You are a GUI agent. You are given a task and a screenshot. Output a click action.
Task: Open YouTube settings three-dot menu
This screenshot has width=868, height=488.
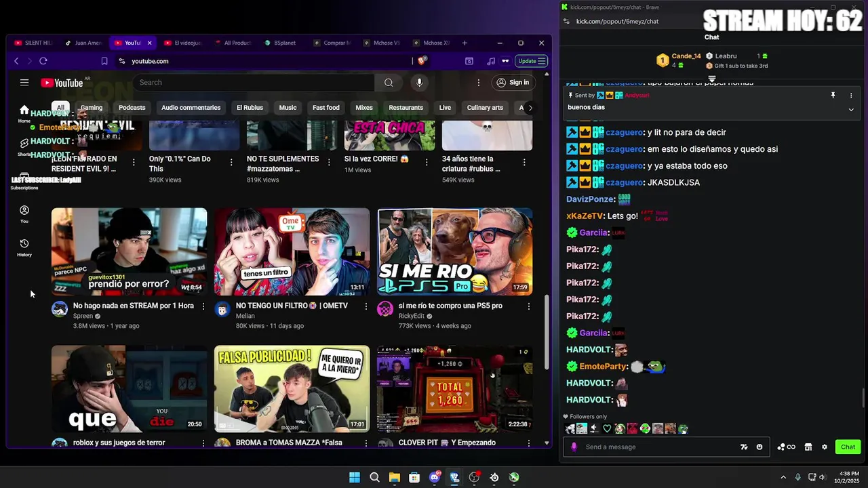479,83
